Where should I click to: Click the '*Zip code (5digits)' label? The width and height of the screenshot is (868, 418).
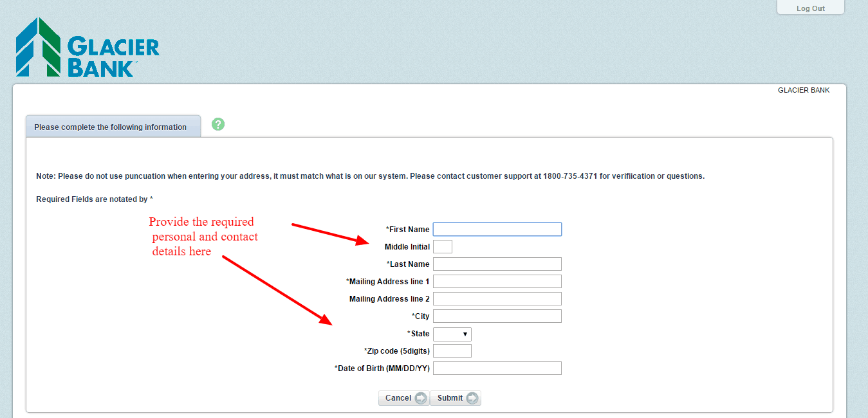(397, 351)
